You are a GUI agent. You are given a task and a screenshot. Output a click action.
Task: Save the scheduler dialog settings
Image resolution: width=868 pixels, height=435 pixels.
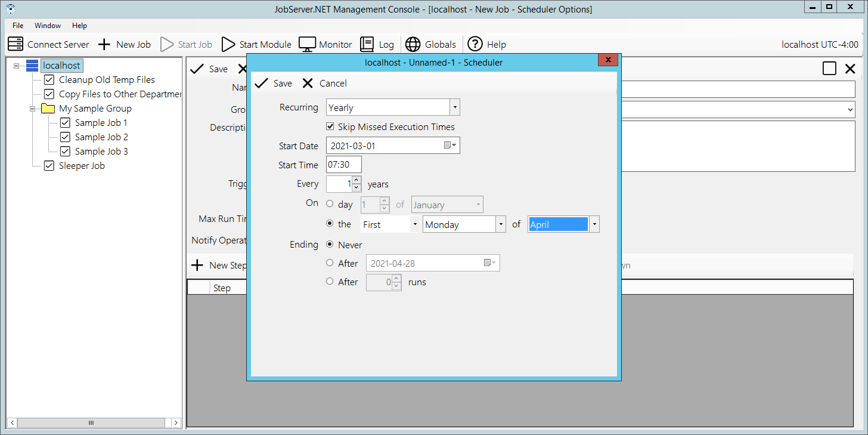click(x=273, y=84)
